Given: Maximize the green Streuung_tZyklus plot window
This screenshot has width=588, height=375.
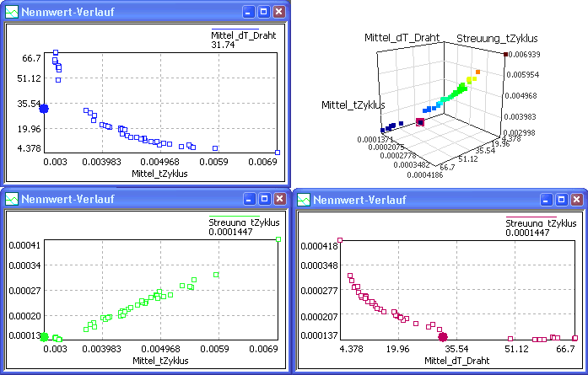Looking at the screenshot, I should (264, 199).
